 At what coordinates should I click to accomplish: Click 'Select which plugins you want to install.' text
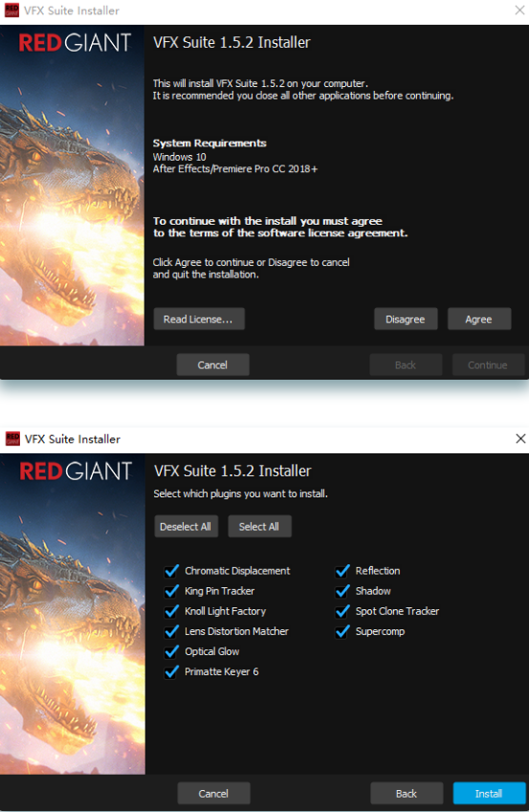(x=240, y=494)
